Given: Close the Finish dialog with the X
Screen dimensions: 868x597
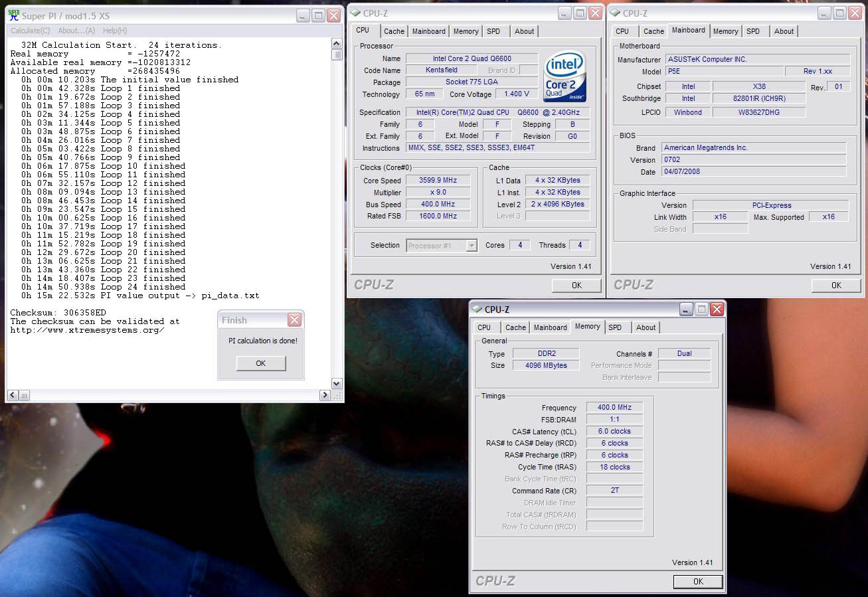Looking at the screenshot, I should pos(294,320).
